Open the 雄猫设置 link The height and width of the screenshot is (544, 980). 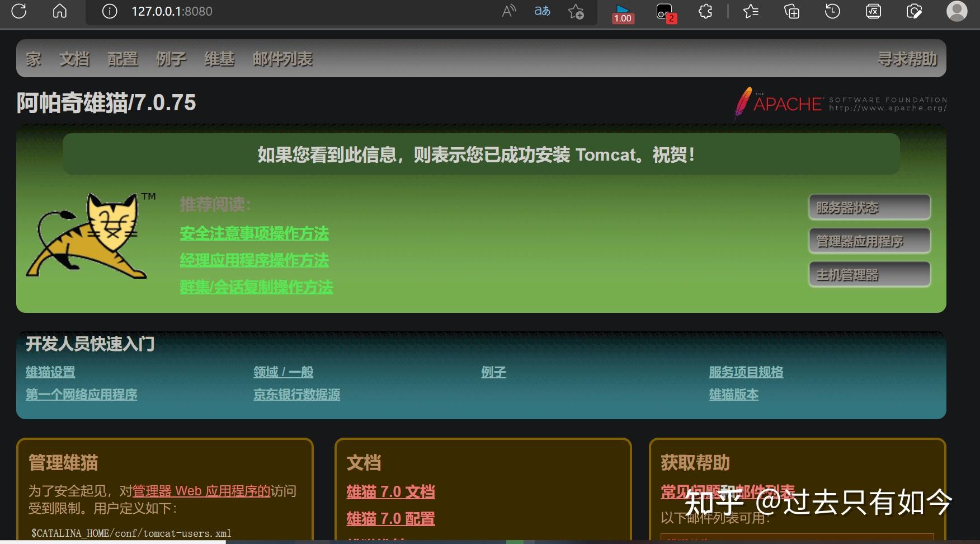(x=50, y=372)
